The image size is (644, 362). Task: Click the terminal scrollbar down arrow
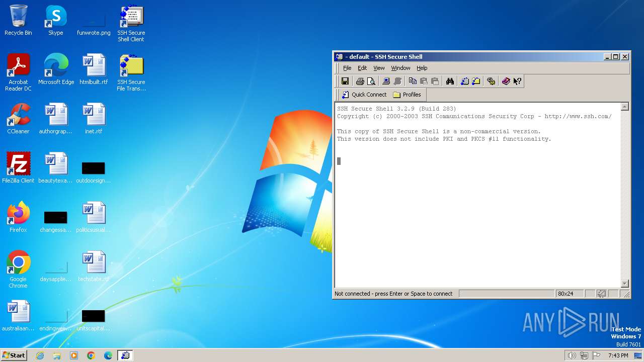tap(625, 284)
